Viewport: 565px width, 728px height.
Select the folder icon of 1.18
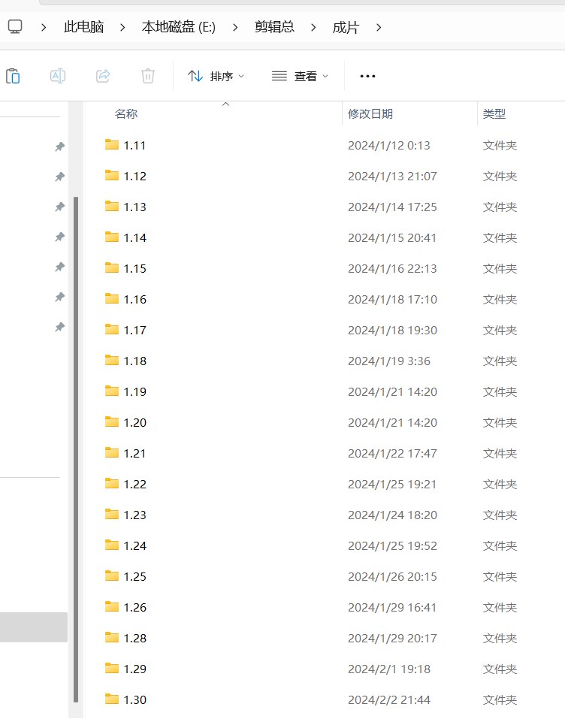[x=111, y=360]
